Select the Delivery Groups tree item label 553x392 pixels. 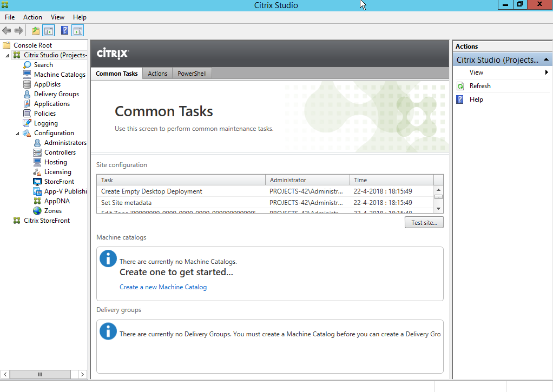[56, 94]
